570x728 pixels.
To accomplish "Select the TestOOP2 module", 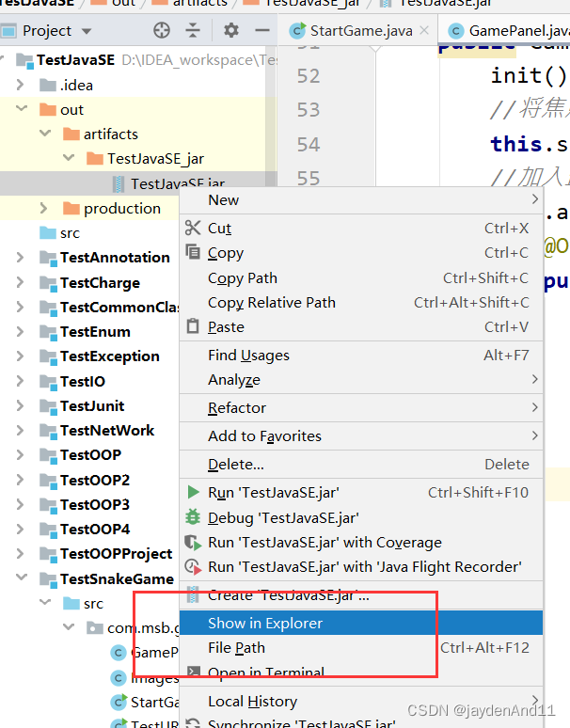I will [95, 480].
